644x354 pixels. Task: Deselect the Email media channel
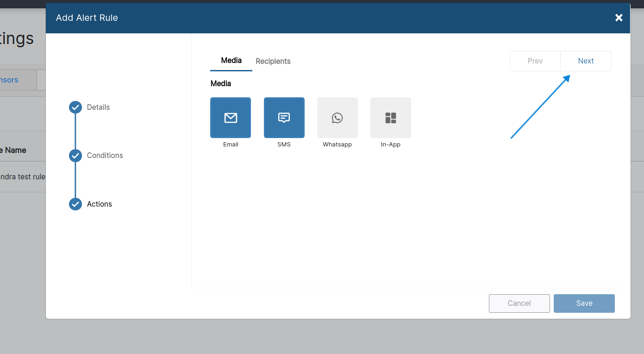[231, 118]
